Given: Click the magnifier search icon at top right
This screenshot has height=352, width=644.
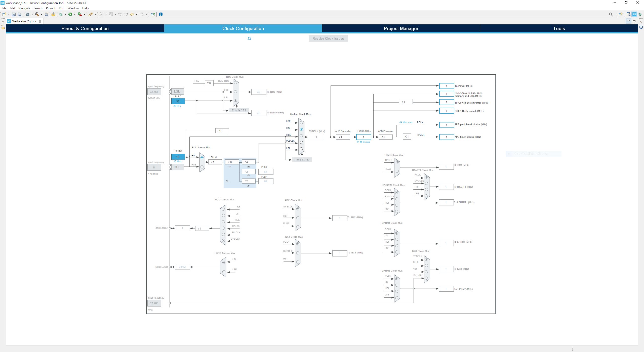Looking at the screenshot, I should (x=611, y=14).
